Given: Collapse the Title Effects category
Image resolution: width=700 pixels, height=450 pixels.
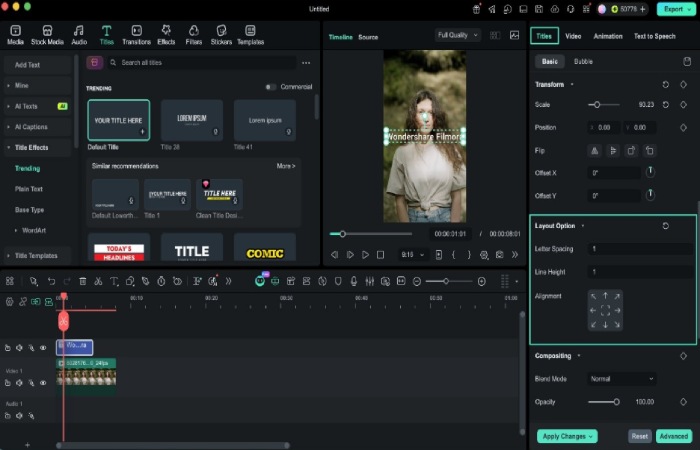Looking at the screenshot, I should tap(38, 147).
